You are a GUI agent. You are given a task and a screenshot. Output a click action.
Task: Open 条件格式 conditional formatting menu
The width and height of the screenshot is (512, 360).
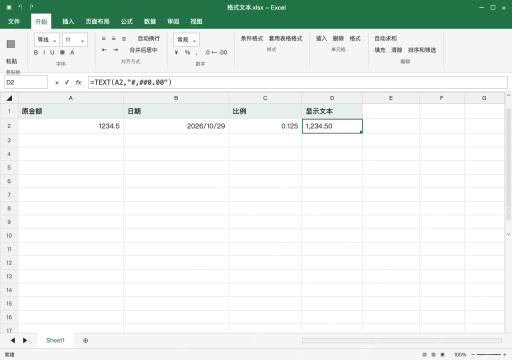[x=252, y=39]
